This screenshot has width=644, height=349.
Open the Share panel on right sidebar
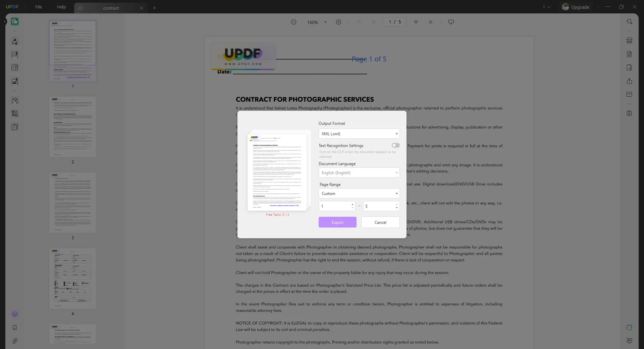point(630,81)
